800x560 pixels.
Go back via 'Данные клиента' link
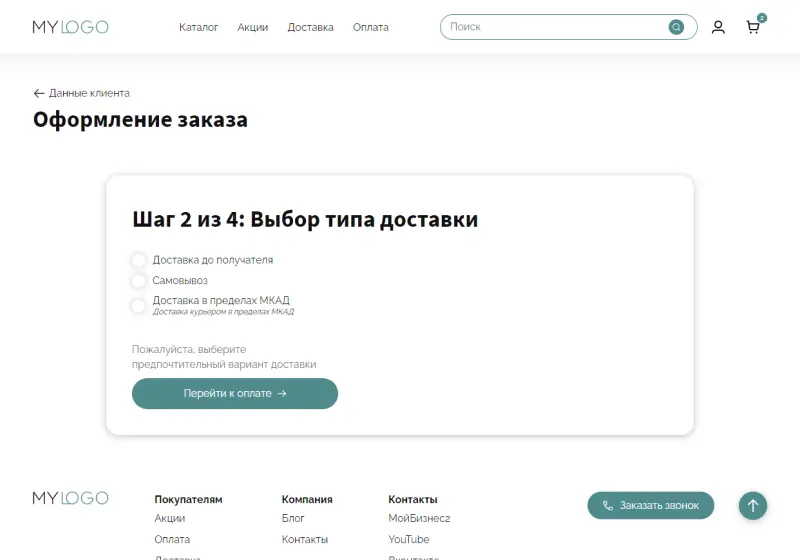[x=82, y=93]
